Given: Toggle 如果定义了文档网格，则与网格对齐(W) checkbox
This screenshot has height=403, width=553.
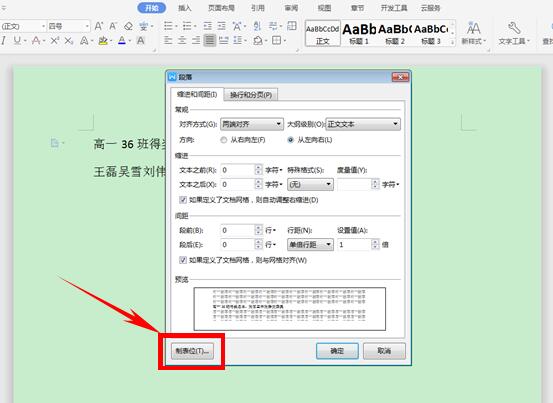Looking at the screenshot, I should pyautogui.click(x=183, y=260).
